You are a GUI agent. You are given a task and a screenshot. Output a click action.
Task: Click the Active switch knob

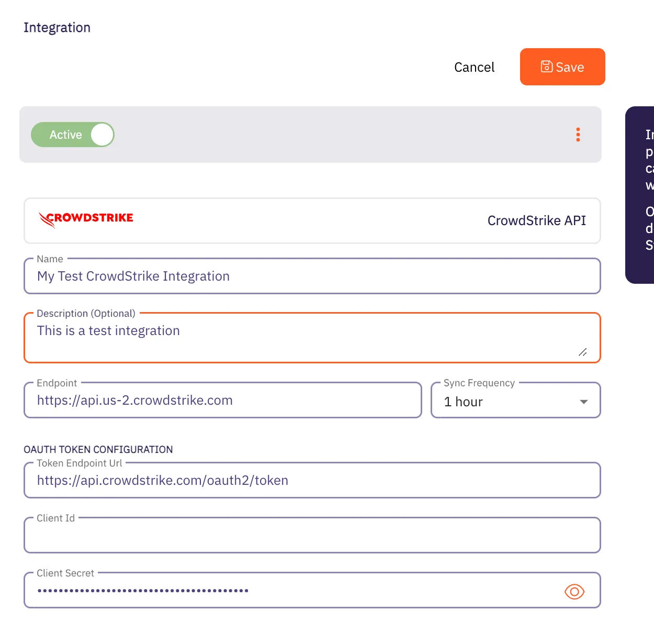102,135
